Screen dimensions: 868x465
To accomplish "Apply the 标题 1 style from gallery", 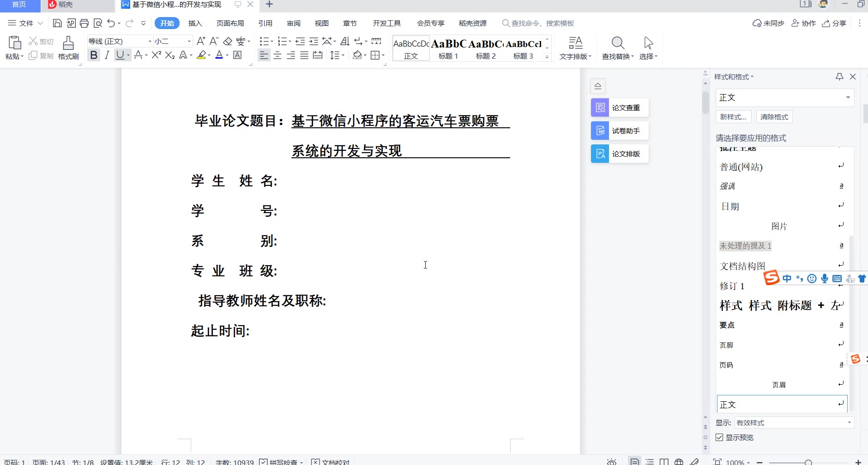I will (x=448, y=48).
